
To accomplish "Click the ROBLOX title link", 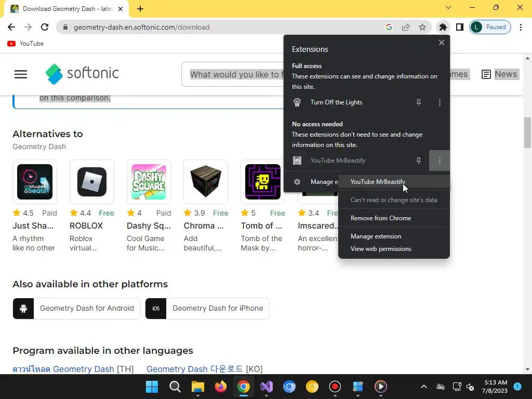I will [86, 225].
